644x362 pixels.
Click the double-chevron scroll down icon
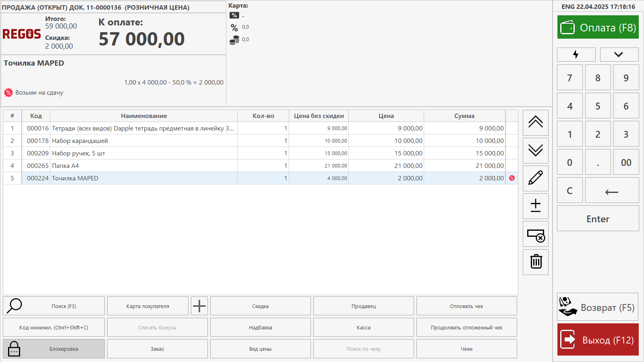pos(535,150)
